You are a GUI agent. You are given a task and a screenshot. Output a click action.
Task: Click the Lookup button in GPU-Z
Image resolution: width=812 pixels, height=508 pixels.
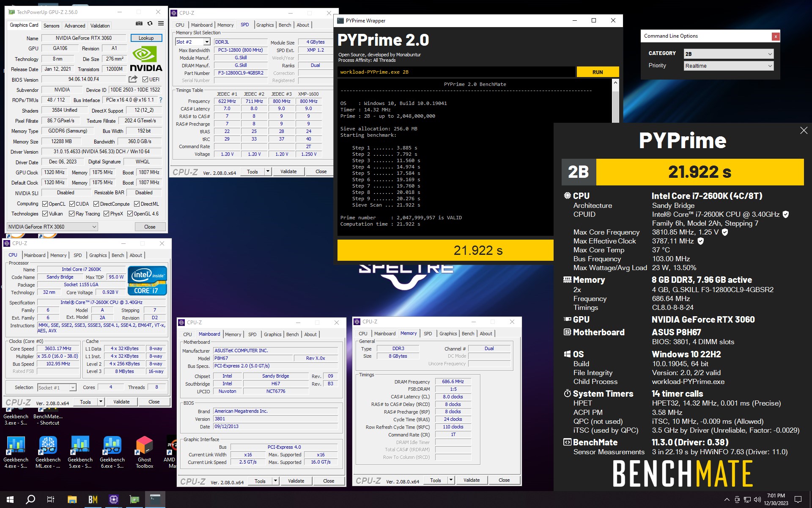point(146,38)
